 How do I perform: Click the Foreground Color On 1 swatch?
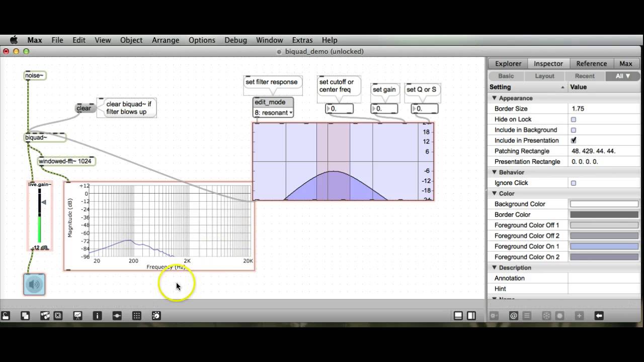click(x=604, y=246)
